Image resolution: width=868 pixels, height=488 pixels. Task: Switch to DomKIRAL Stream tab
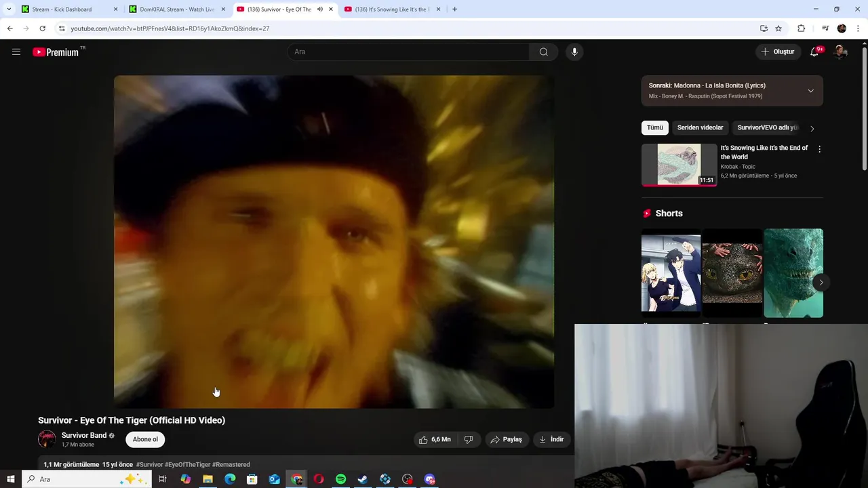177,9
